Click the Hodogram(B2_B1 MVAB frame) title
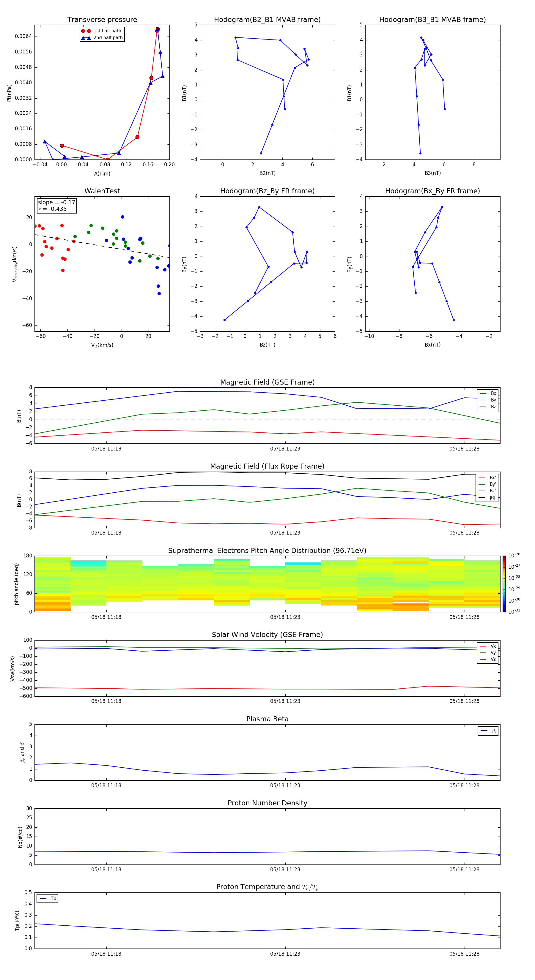535x980 pixels. pyautogui.click(x=267, y=20)
